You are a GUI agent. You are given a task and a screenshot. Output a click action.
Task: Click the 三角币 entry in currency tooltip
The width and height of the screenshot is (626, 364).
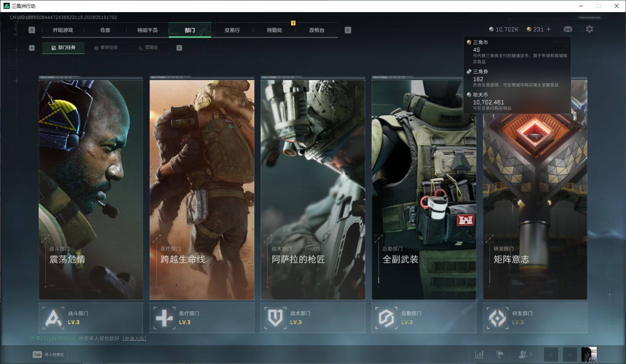coord(517,52)
